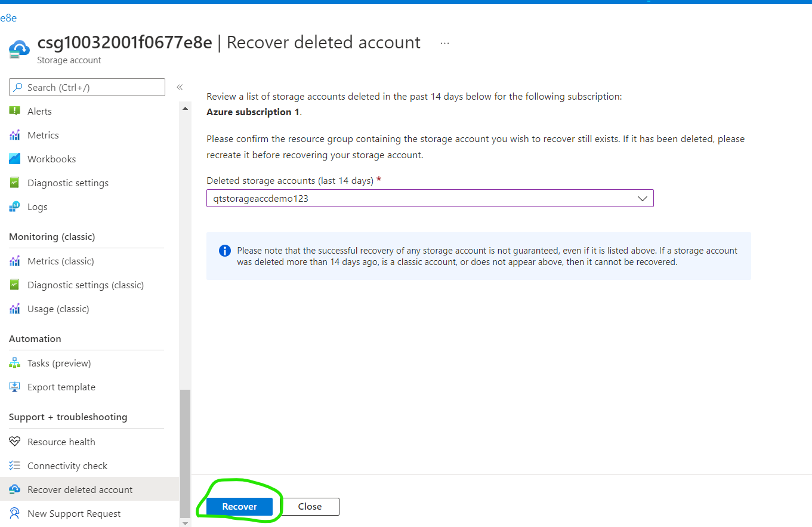Screen dimensions: 812x527
Task: Click the Workbooks icon
Action: click(15, 159)
